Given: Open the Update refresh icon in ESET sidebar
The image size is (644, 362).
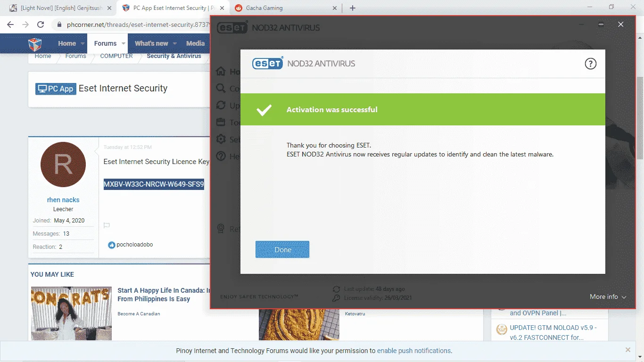Looking at the screenshot, I should 221,106.
